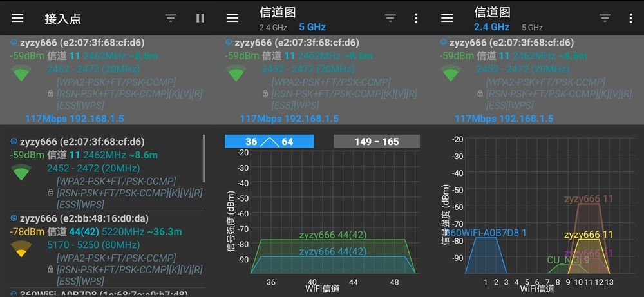This screenshot has height=297, width=644.
Task: Open three-dot overflow menu on 2.4 GHz 信道图 screen
Action: click(x=630, y=18)
